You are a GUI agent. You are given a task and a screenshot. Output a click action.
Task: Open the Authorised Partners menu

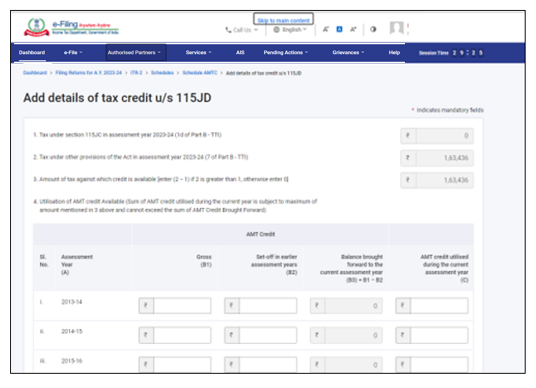(x=136, y=52)
